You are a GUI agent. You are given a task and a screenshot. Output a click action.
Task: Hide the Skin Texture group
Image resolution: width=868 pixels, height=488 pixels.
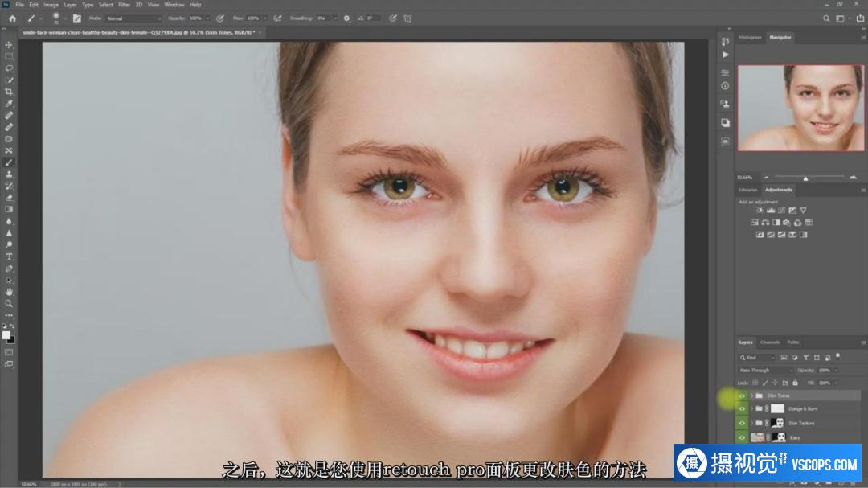coord(742,423)
